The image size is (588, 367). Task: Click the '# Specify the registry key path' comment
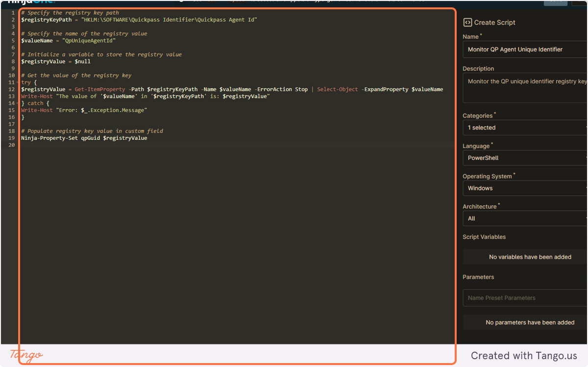coord(70,13)
